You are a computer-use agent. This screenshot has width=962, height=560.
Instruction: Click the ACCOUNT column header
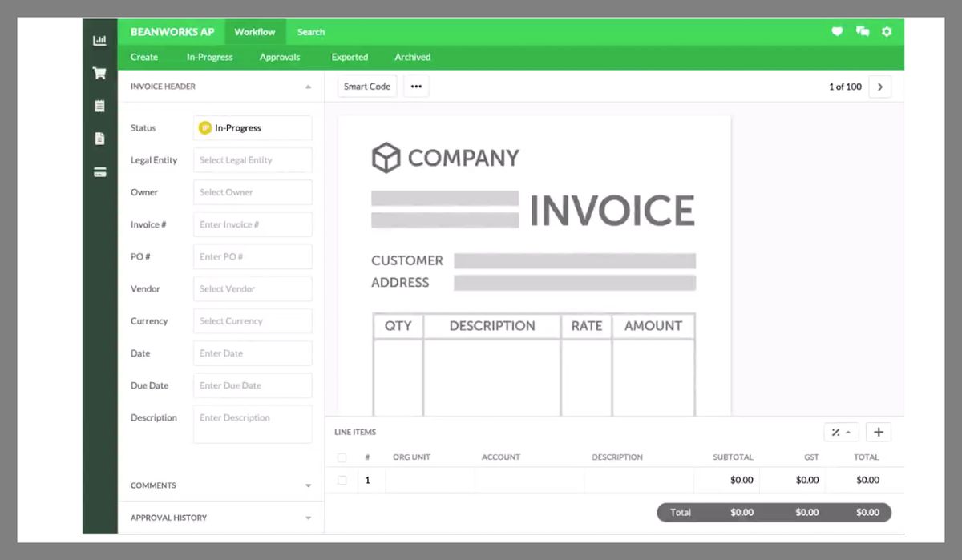[501, 457]
